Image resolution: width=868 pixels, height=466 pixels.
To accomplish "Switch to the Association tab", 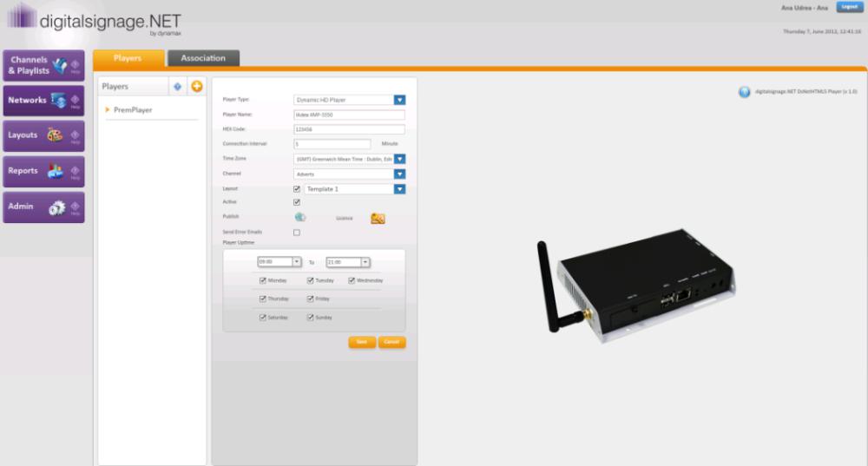I will point(203,58).
